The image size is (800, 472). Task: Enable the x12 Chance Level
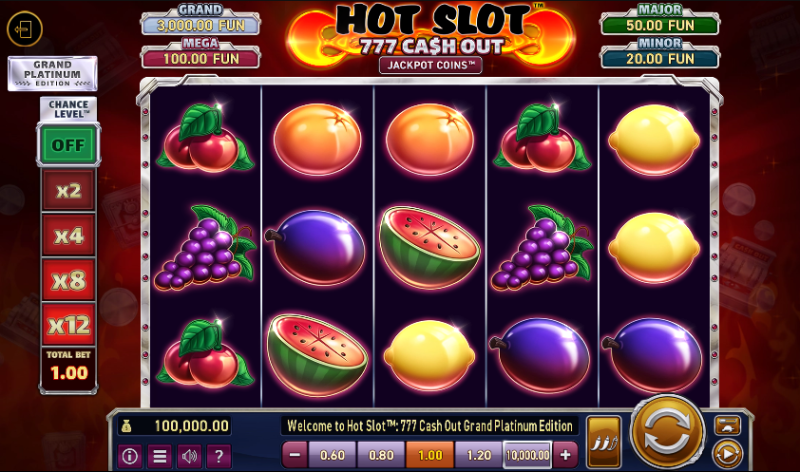68,325
